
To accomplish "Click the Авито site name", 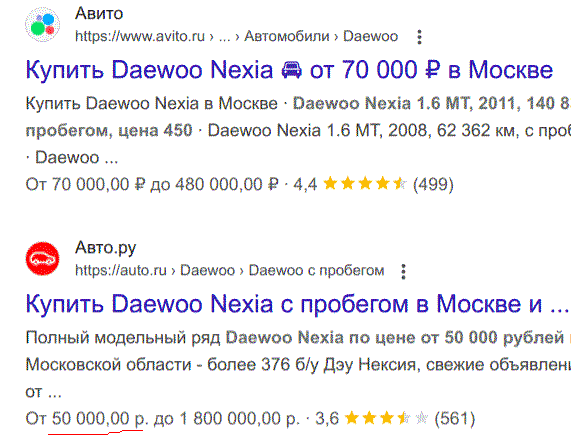I will [99, 13].
